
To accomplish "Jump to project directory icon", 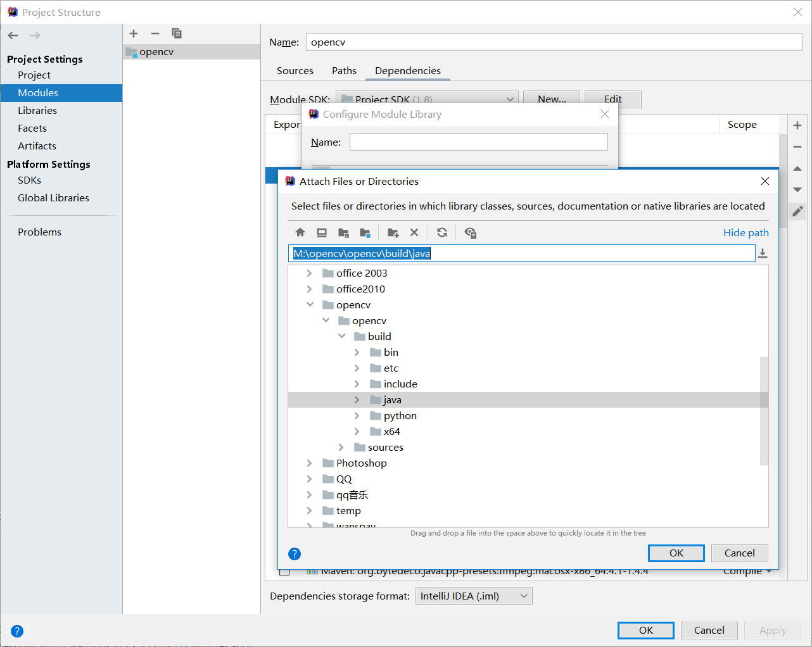I will (343, 232).
